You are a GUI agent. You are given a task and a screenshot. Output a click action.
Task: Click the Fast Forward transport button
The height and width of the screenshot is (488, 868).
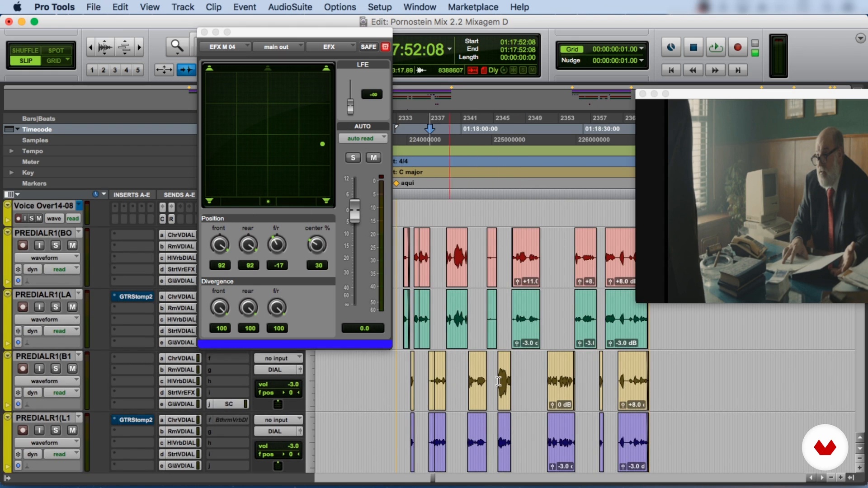[x=715, y=70]
